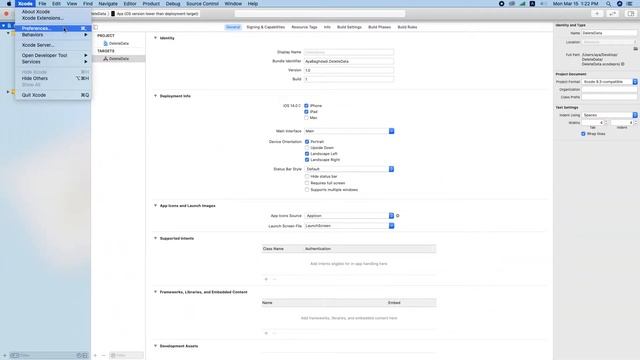This screenshot has height=360, width=640.
Task: Click plus at bottom of targets list
Action: click(96, 356)
